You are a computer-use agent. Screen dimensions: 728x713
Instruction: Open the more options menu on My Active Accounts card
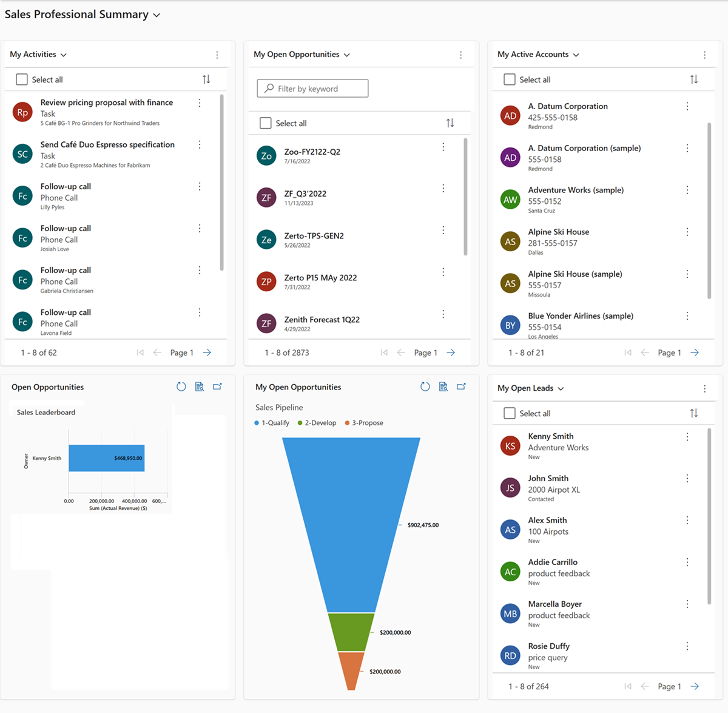(704, 54)
